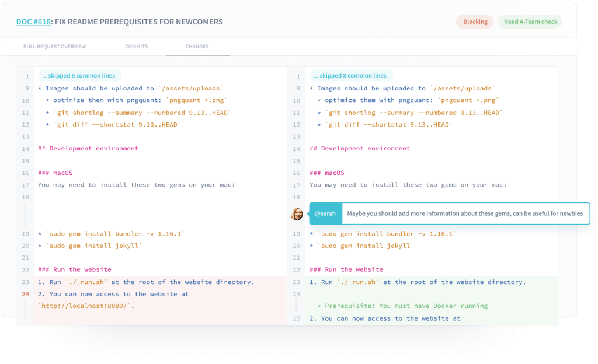The height and width of the screenshot is (364, 598).
Task: Select highlighted line number 24 in left pane
Action: 26,294
